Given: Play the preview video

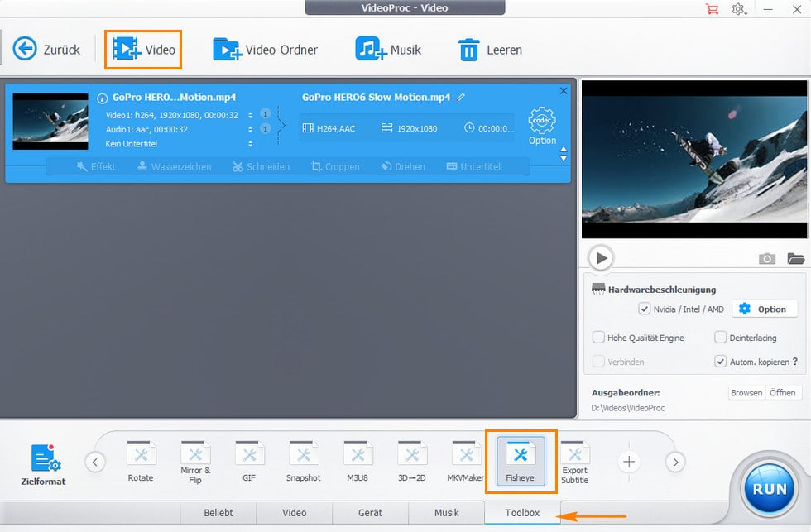Looking at the screenshot, I should pyautogui.click(x=601, y=257).
